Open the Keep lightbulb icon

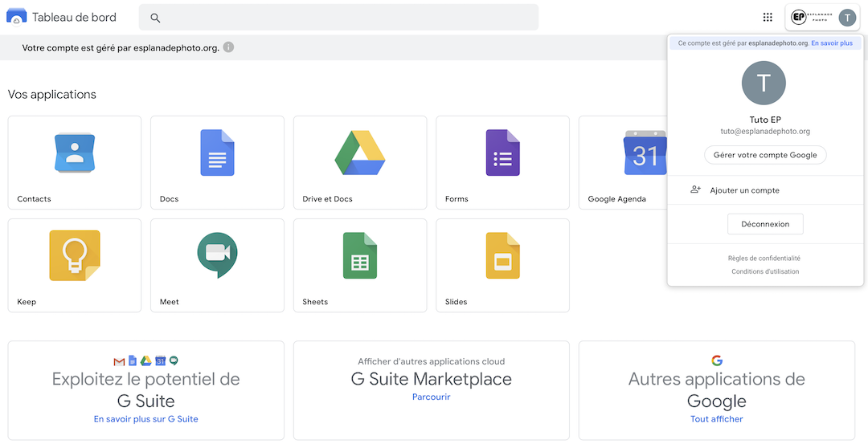[x=75, y=255]
